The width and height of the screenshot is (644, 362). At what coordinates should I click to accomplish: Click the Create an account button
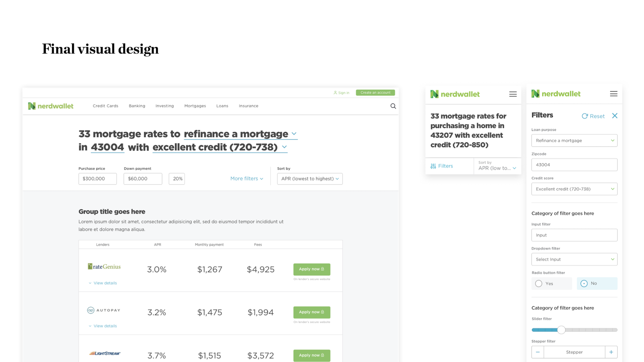pyautogui.click(x=375, y=93)
